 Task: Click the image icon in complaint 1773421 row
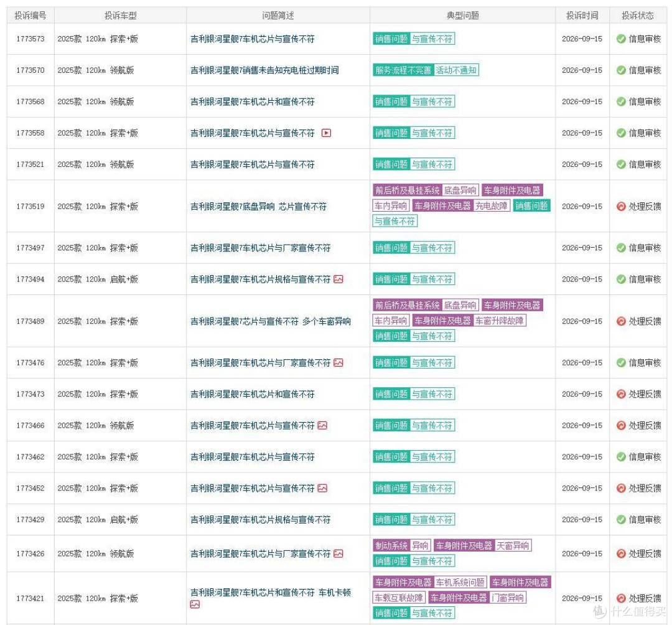click(x=195, y=604)
